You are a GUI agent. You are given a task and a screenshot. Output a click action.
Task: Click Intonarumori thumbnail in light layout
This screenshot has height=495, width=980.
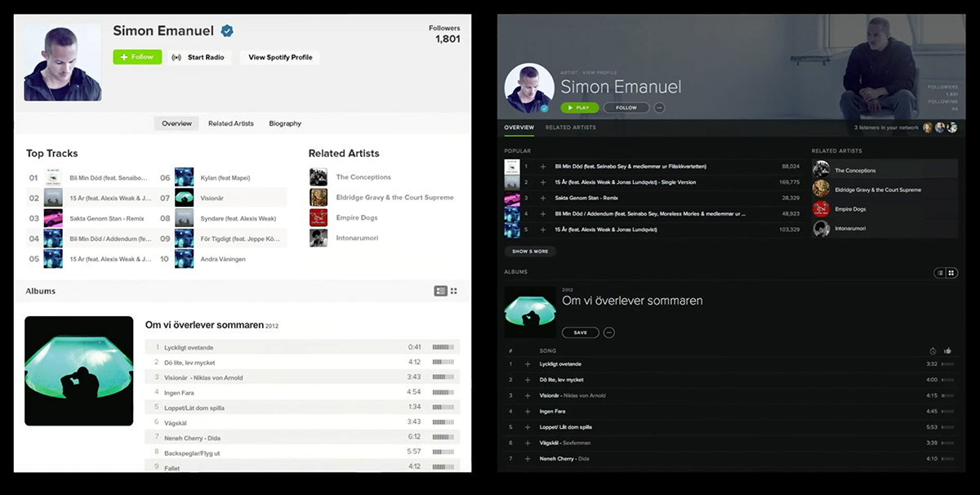click(x=318, y=239)
